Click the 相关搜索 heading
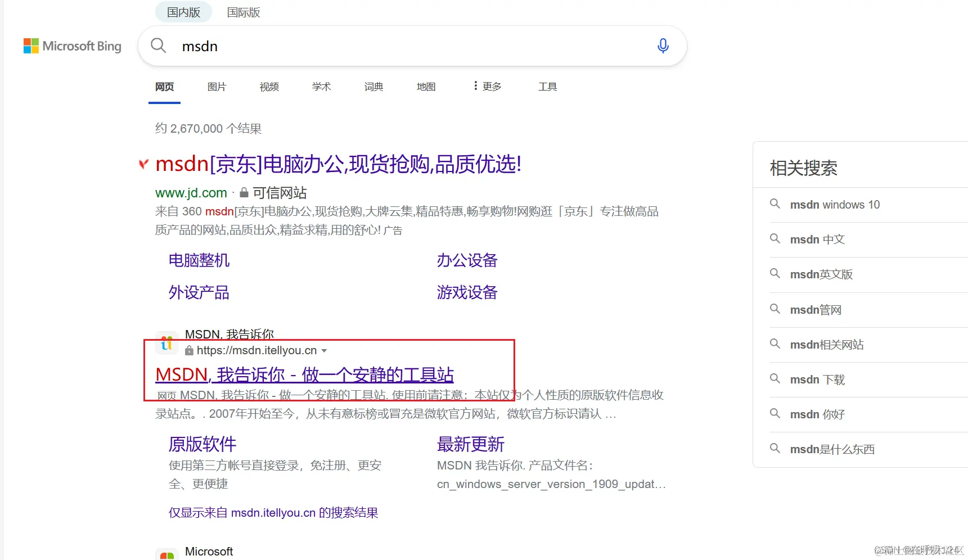Viewport: 968px width, 560px height. pyautogui.click(x=803, y=168)
